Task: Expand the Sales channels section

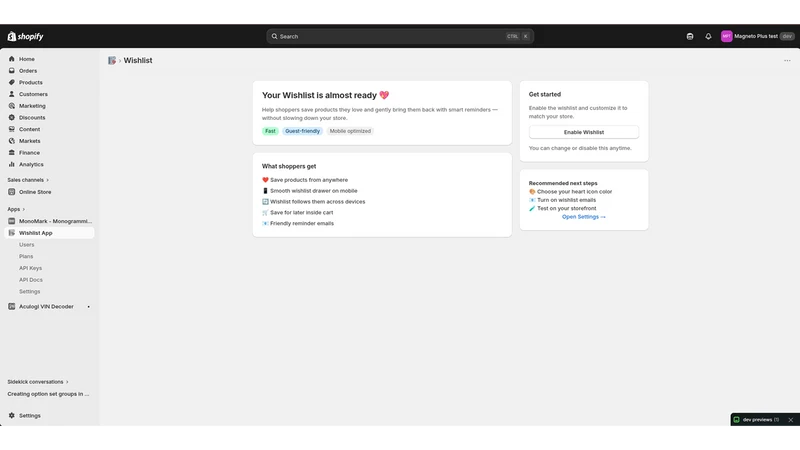Action: (28, 180)
